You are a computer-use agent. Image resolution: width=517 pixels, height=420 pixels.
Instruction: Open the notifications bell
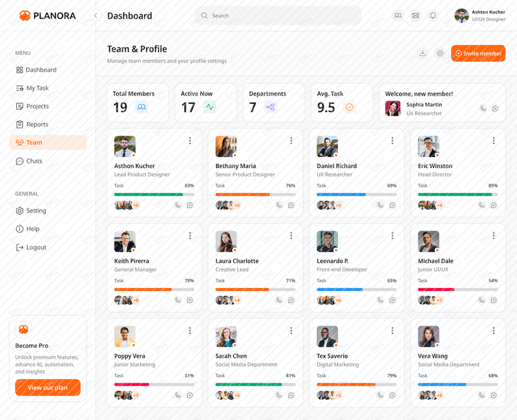[x=433, y=16]
